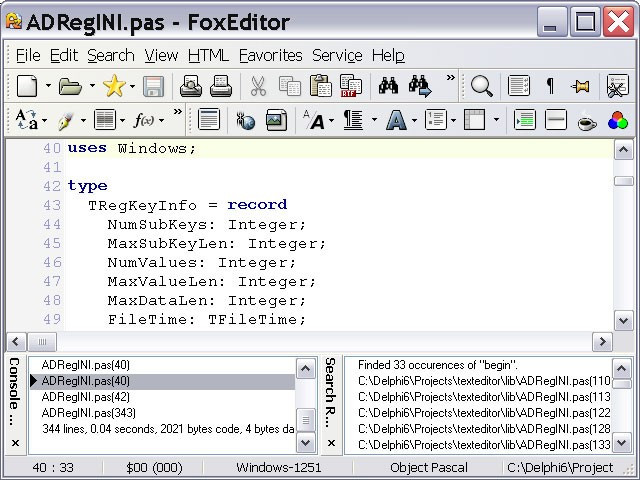Select search result ADRegINI.pas(110

tap(484, 381)
